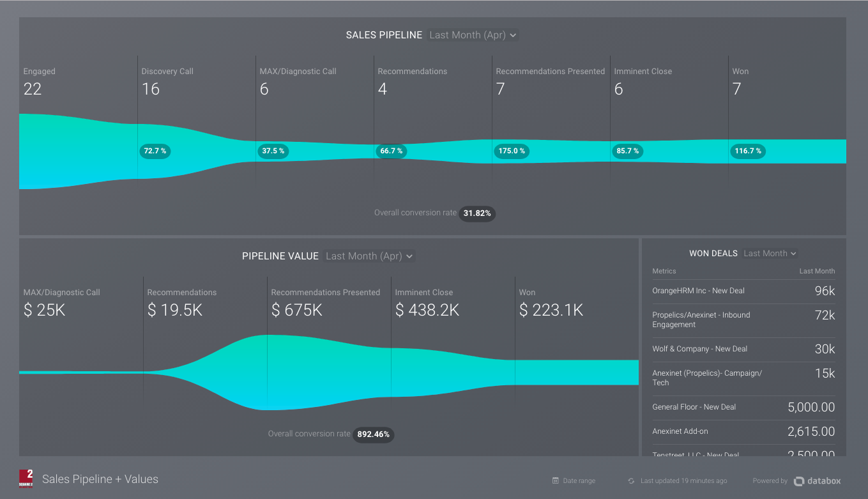Click the $ 19.5K pipeline value
868x499 pixels.
(x=175, y=311)
